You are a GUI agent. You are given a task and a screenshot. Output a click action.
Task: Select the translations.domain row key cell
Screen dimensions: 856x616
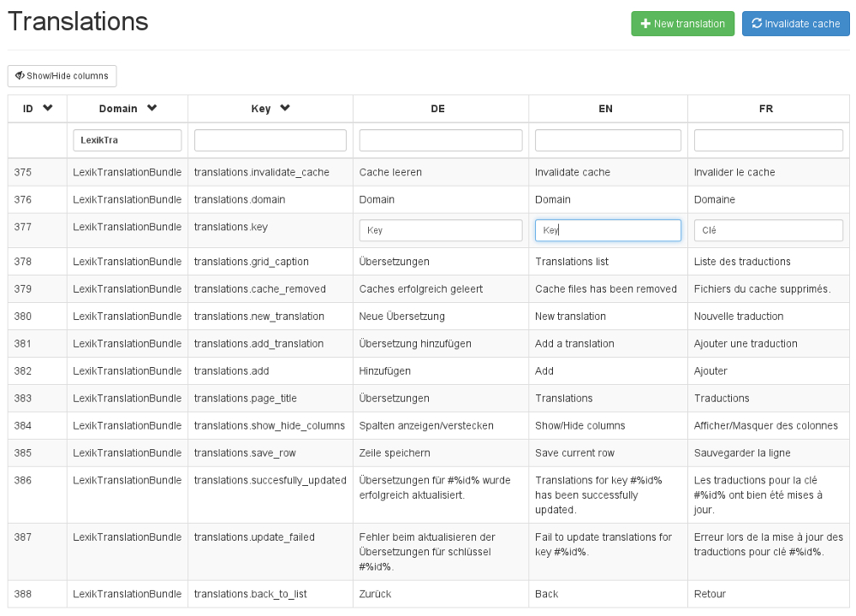coord(240,199)
